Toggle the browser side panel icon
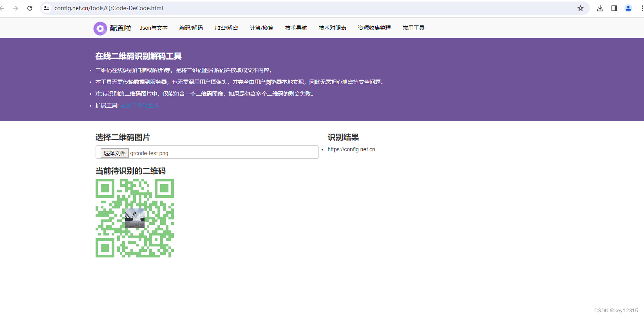The image size is (644, 317). click(x=614, y=8)
